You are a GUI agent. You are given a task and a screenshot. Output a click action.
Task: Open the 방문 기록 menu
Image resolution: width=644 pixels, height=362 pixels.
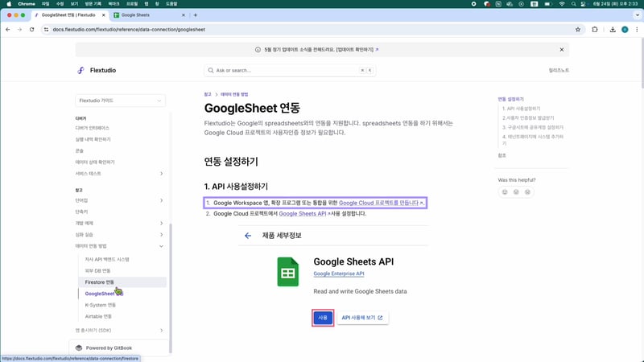93,4
